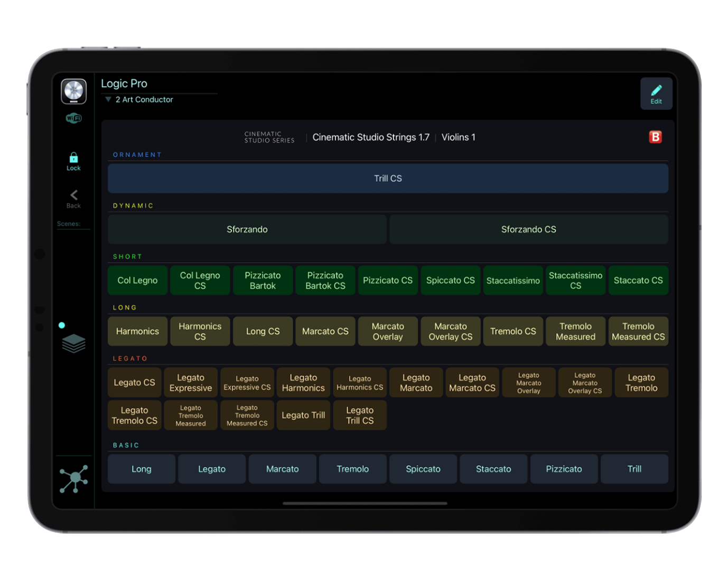Tap the Logic Pro app icon

coord(73,91)
